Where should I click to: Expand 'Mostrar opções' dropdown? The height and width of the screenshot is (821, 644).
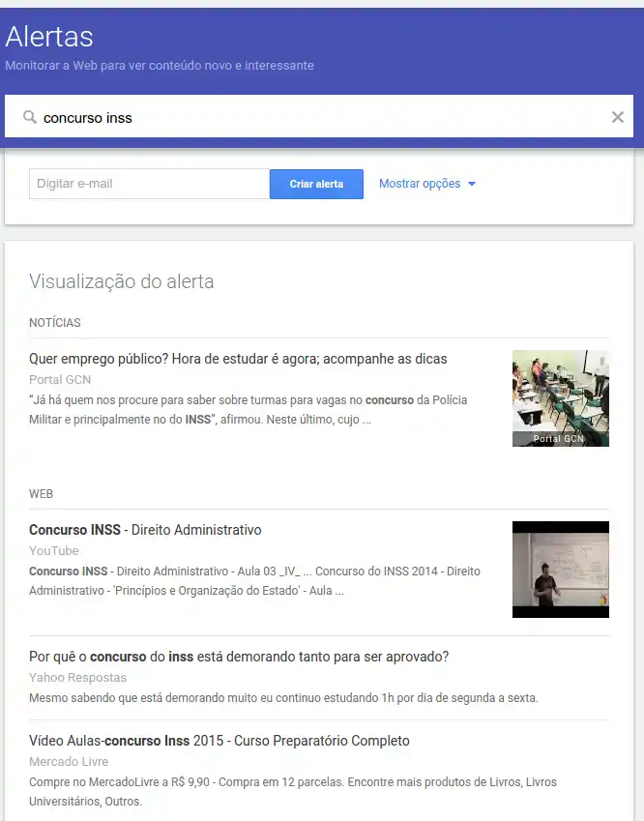pyautogui.click(x=427, y=184)
